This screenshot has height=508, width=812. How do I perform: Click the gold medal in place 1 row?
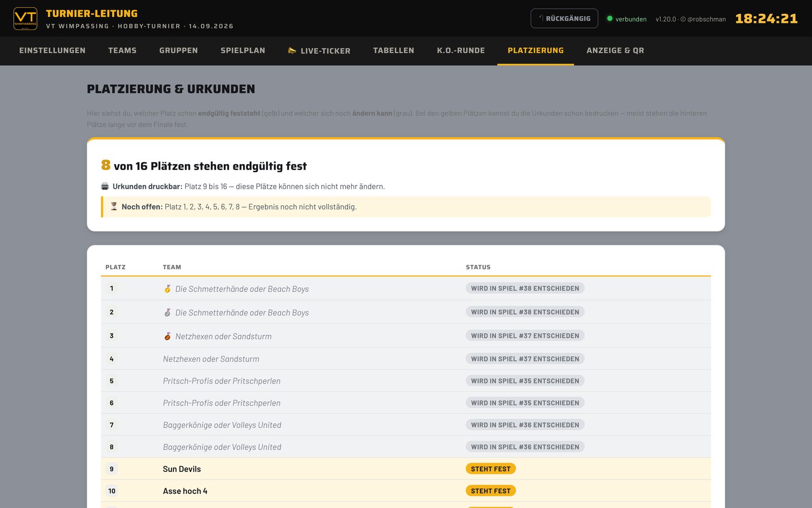[x=167, y=289]
